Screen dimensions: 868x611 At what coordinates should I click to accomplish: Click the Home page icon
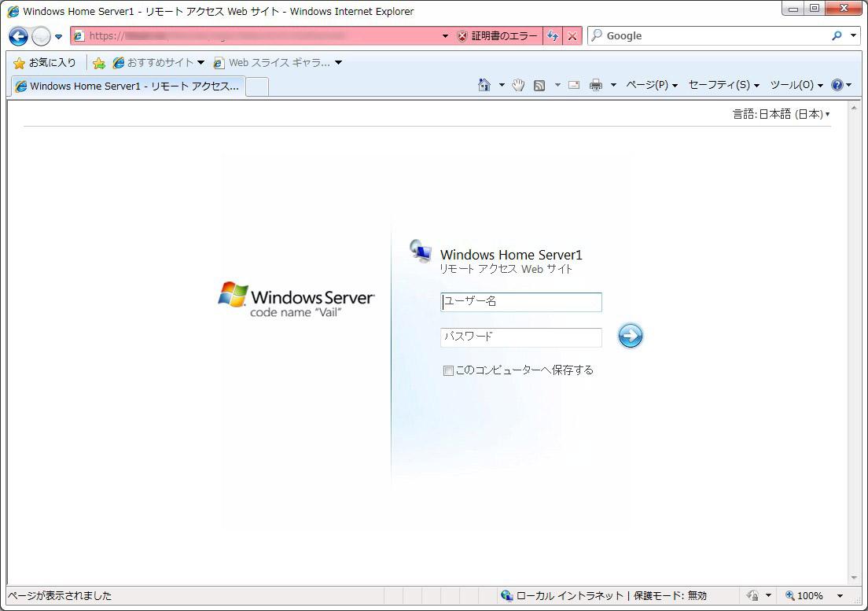tap(484, 85)
